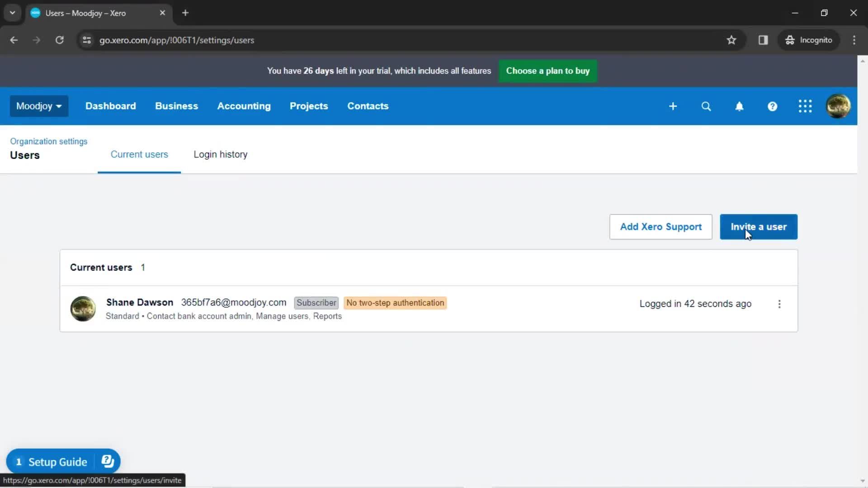Show notifications via the bell icon
This screenshot has width=868, height=488.
pyautogui.click(x=739, y=106)
